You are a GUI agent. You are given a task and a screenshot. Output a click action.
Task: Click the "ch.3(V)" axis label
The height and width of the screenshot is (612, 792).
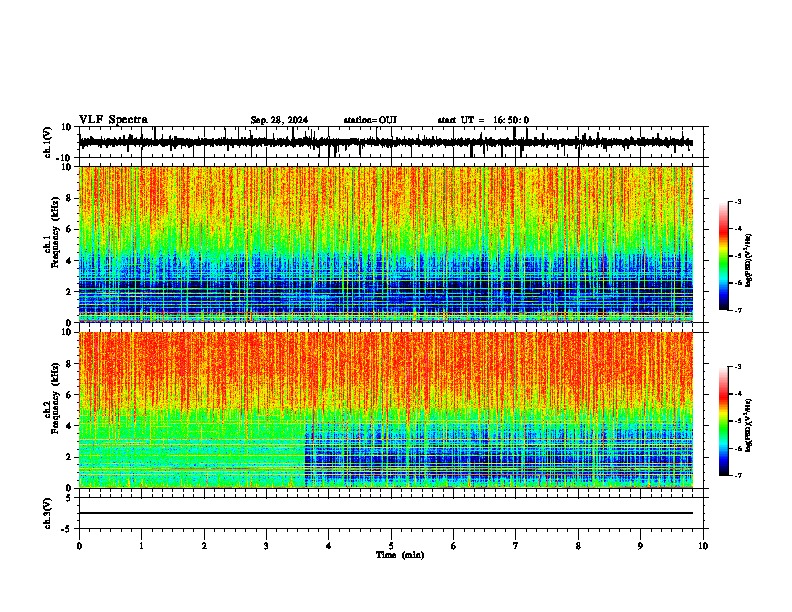(48, 514)
